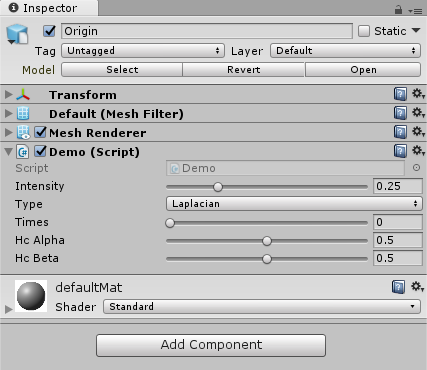Disable the Demo script component checkbox
427x370 pixels.
[40, 151]
